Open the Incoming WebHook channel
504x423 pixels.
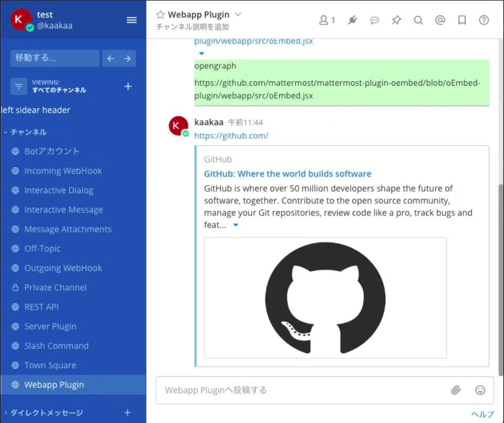pyautogui.click(x=73, y=171)
